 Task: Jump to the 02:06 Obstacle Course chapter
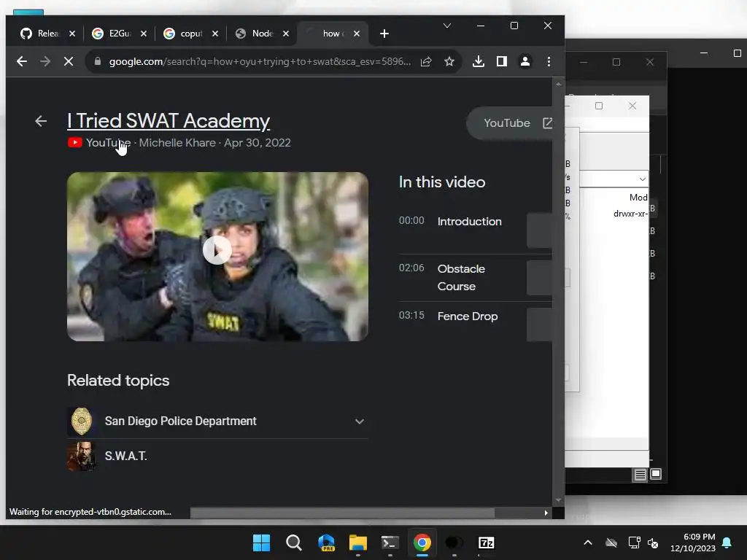[475, 277]
